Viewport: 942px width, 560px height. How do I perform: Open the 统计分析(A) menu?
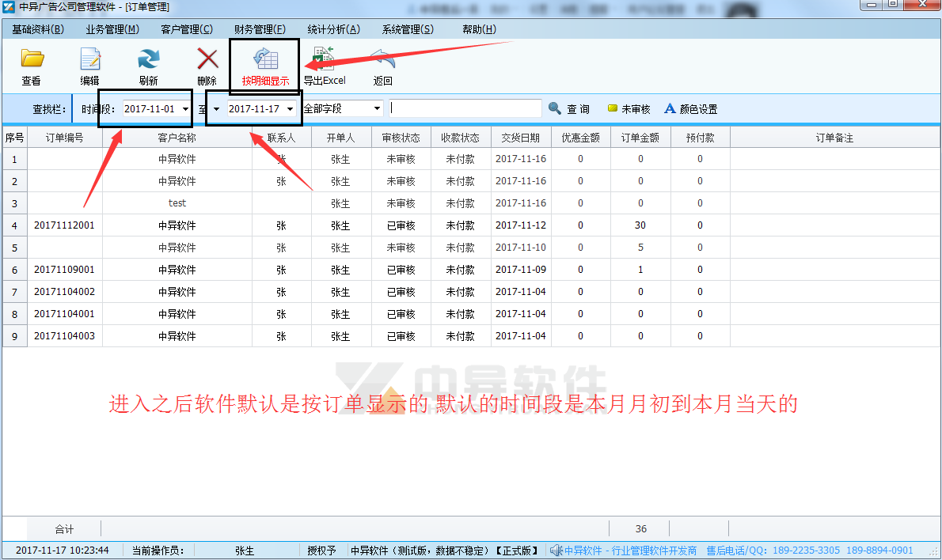pyautogui.click(x=333, y=29)
